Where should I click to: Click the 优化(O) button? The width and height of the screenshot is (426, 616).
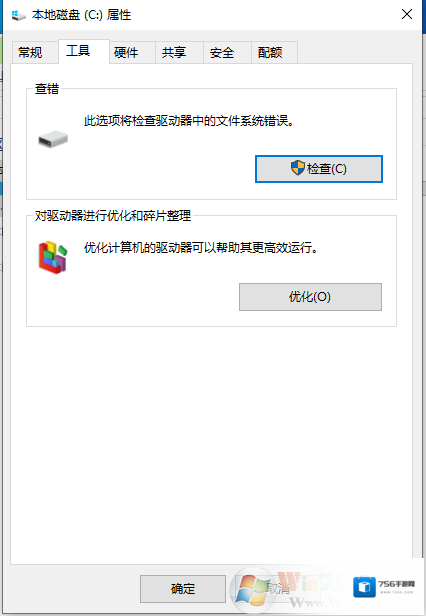pos(310,297)
